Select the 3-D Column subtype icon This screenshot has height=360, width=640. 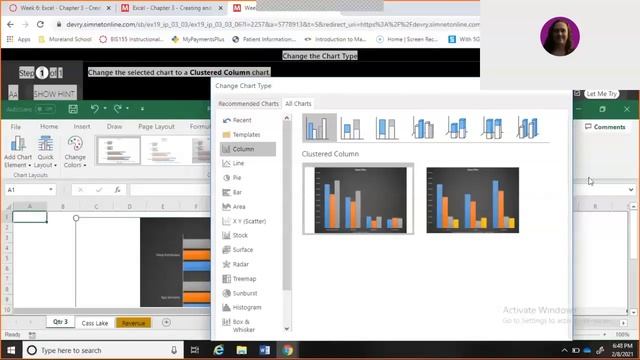tap(527, 128)
